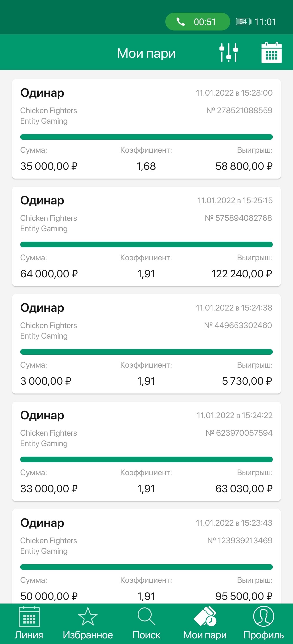
Task: Tap the 1,68 coefficient value
Action: [146, 166]
